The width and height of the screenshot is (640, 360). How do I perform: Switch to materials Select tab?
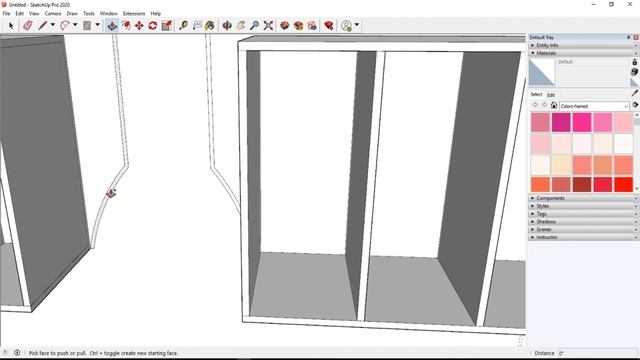pyautogui.click(x=536, y=94)
